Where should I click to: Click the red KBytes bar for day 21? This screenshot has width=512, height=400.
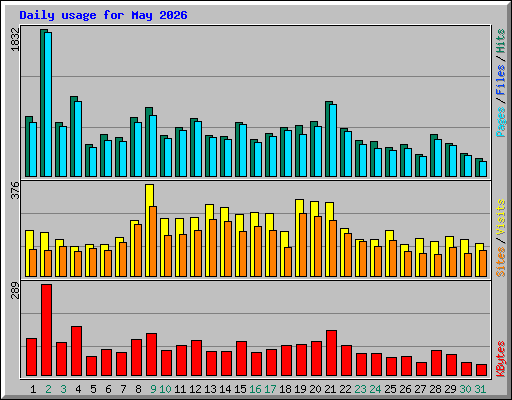point(332,353)
